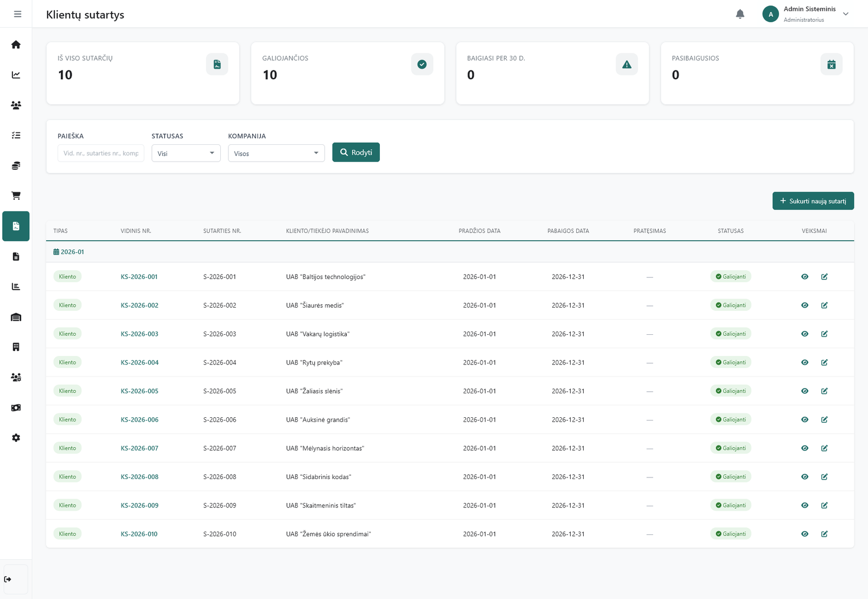Toggle the hamburger sidebar menu
Viewport: 868px width, 599px height.
point(17,14)
